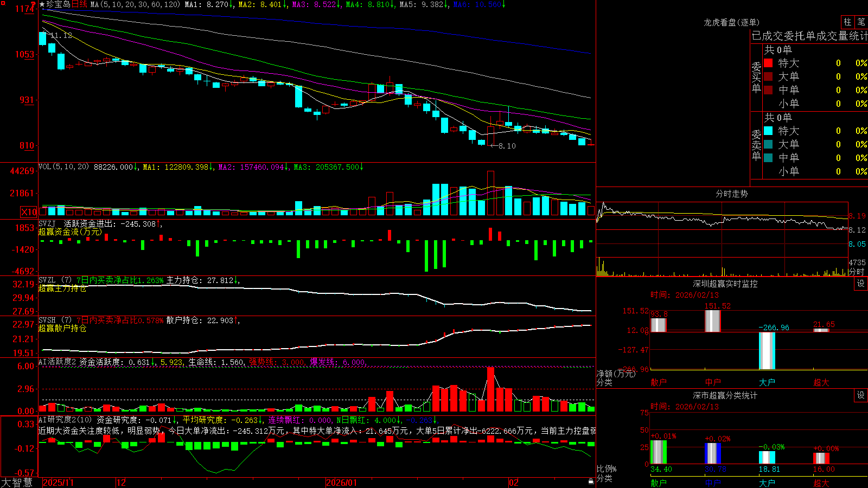Switch to 笔 tick display mode
Image resolution: width=868 pixels, height=488 pixels.
click(861, 22)
